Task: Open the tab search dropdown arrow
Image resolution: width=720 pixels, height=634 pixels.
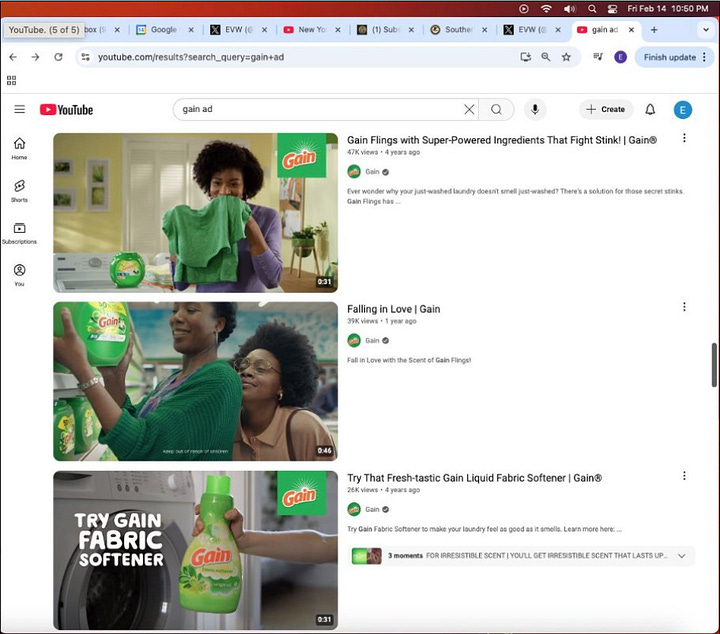Action: 706,30
